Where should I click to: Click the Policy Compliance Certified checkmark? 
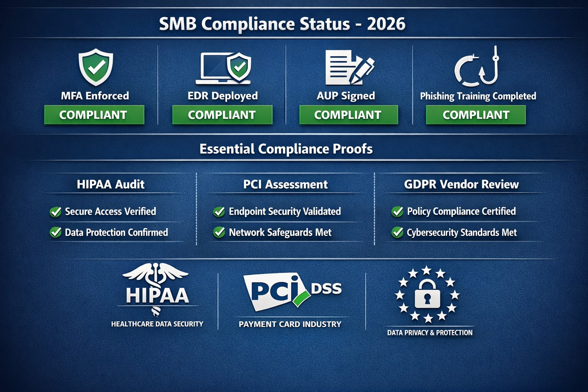397,212
